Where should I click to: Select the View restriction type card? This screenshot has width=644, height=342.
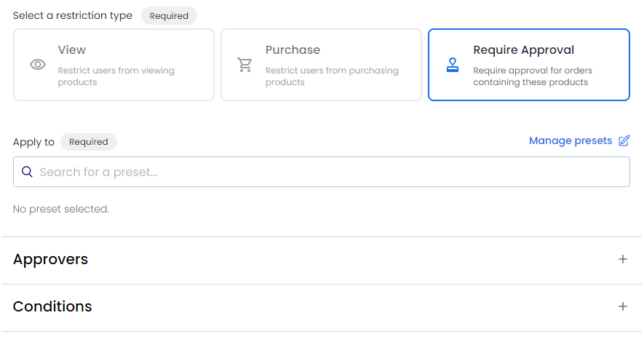[x=114, y=65]
